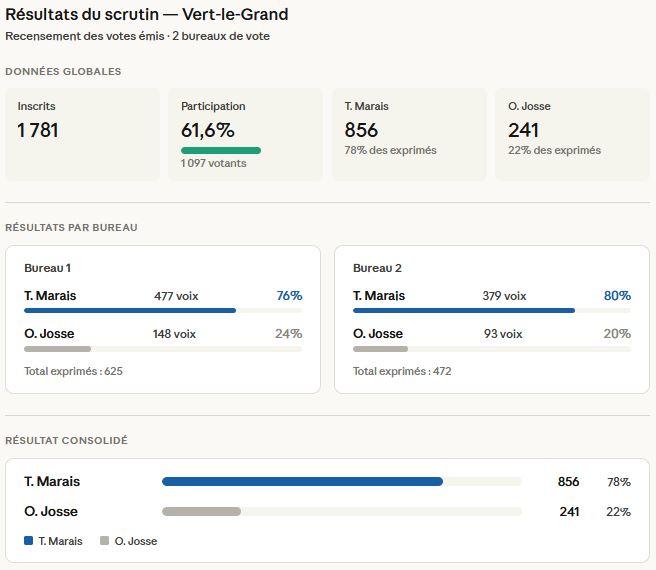Click O. Josse gray bar in Bureau 2

pos(381,349)
